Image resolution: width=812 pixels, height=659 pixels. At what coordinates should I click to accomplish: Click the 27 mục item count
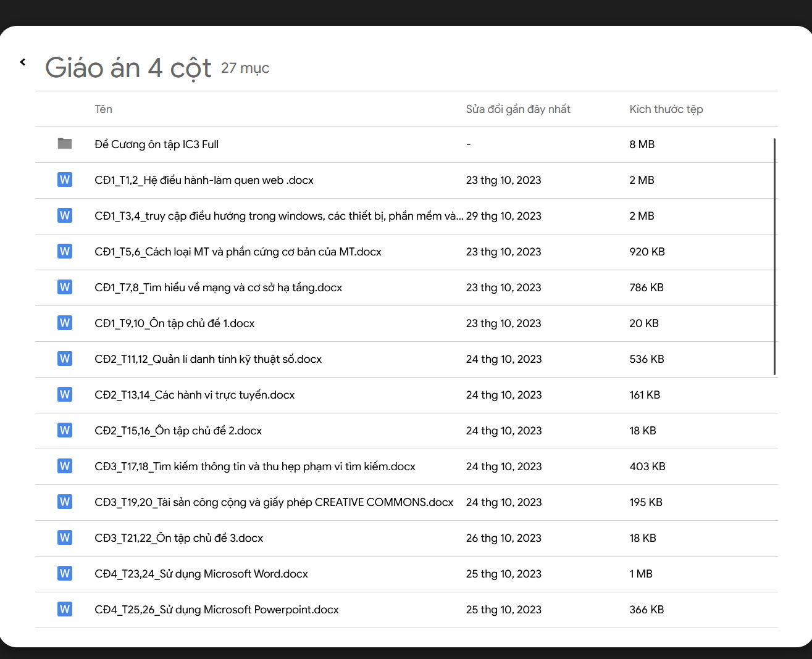click(245, 68)
